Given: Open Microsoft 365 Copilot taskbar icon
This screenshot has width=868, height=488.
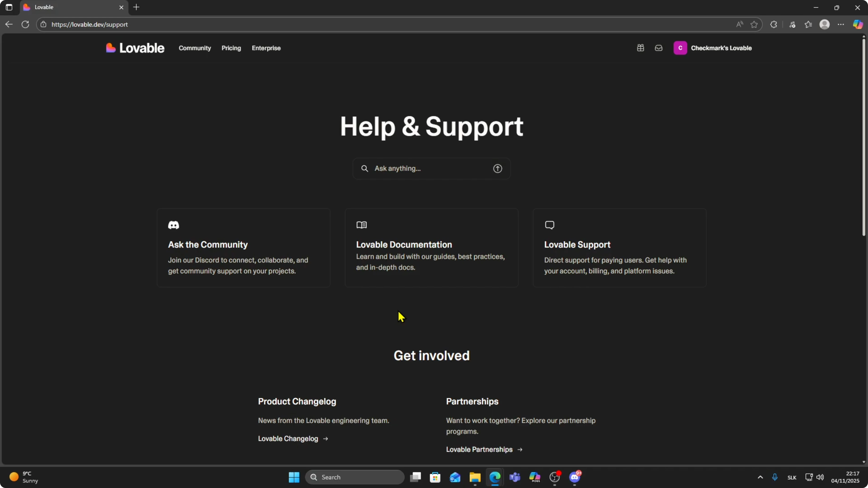Looking at the screenshot, I should coord(534,477).
